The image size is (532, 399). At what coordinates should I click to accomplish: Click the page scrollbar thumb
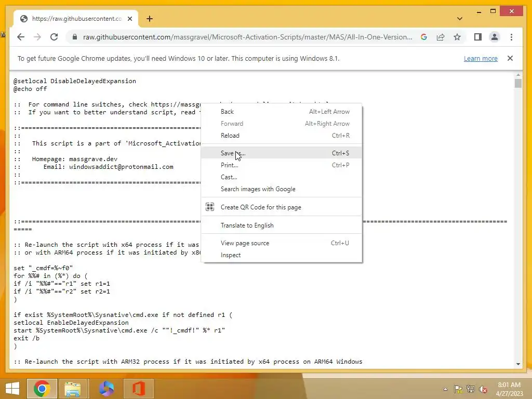pos(518,83)
